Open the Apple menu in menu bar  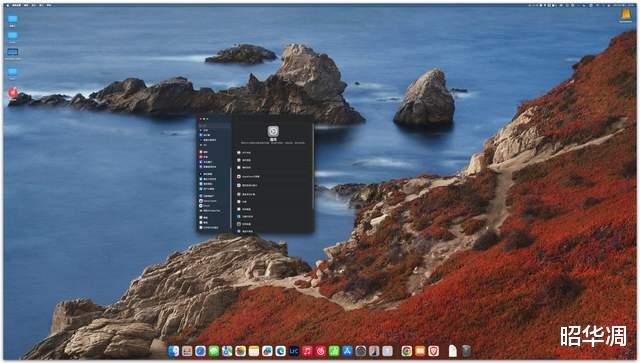tap(7, 5)
